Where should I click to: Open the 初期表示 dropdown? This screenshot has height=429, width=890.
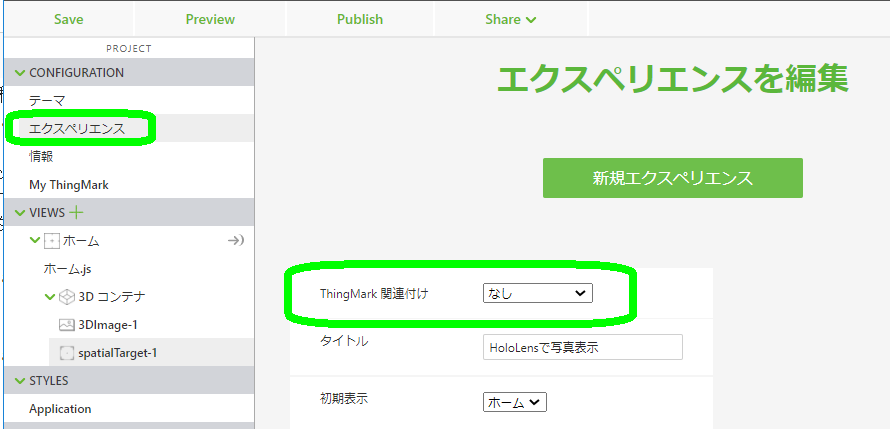pos(515,402)
